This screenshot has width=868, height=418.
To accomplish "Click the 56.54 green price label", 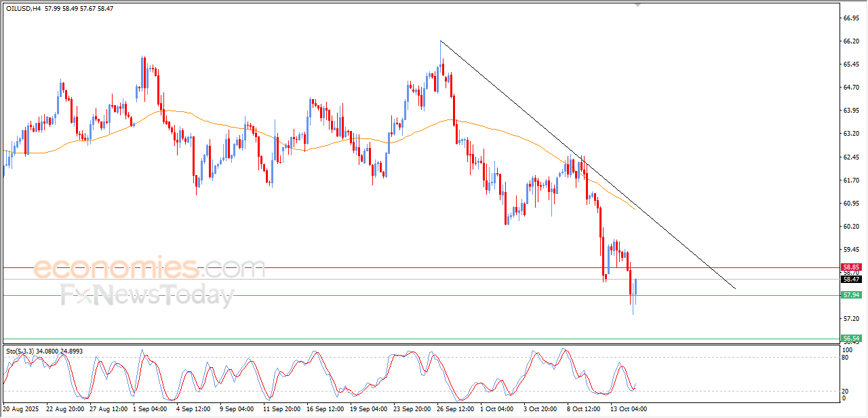I will 851,338.
